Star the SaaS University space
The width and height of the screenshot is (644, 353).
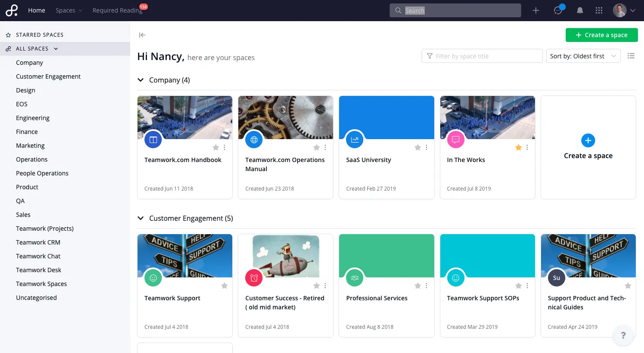pos(418,147)
